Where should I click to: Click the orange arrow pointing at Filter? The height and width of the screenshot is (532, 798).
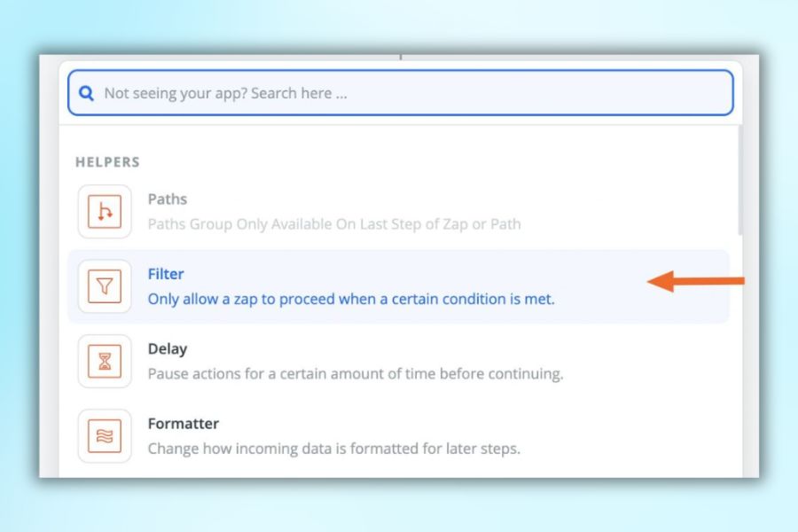coord(696,282)
